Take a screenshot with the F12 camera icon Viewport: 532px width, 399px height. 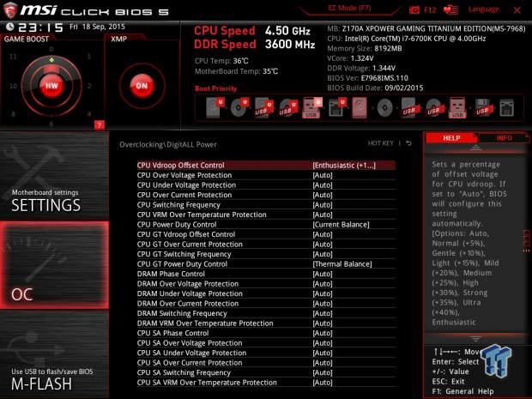coord(414,9)
